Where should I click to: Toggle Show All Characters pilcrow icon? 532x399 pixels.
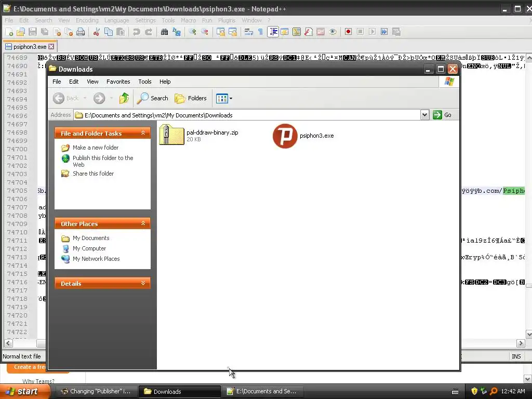[260, 32]
